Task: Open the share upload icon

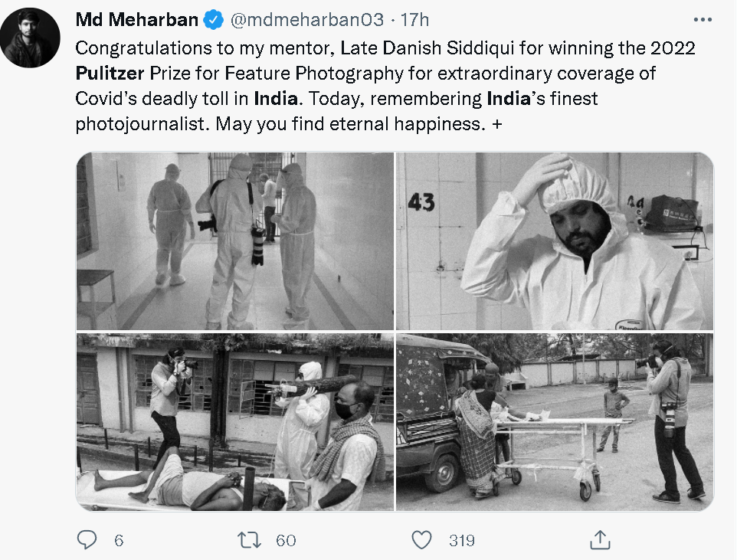Action: pyautogui.click(x=601, y=540)
